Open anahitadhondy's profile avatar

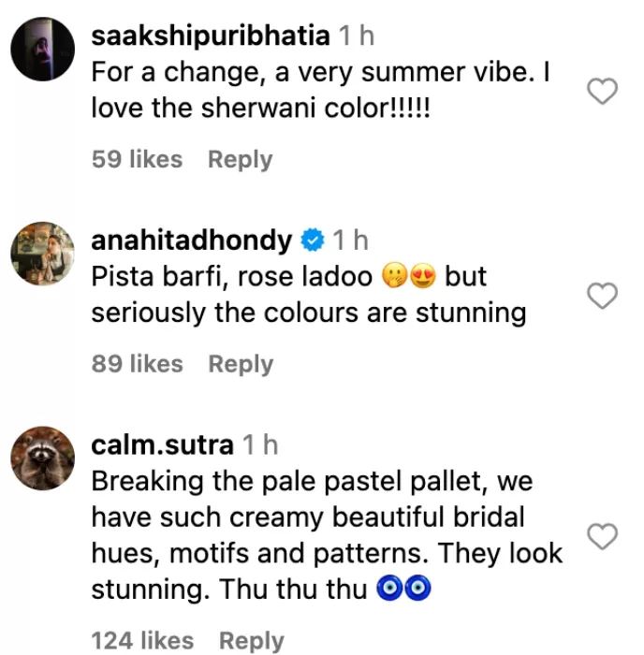coord(43,254)
